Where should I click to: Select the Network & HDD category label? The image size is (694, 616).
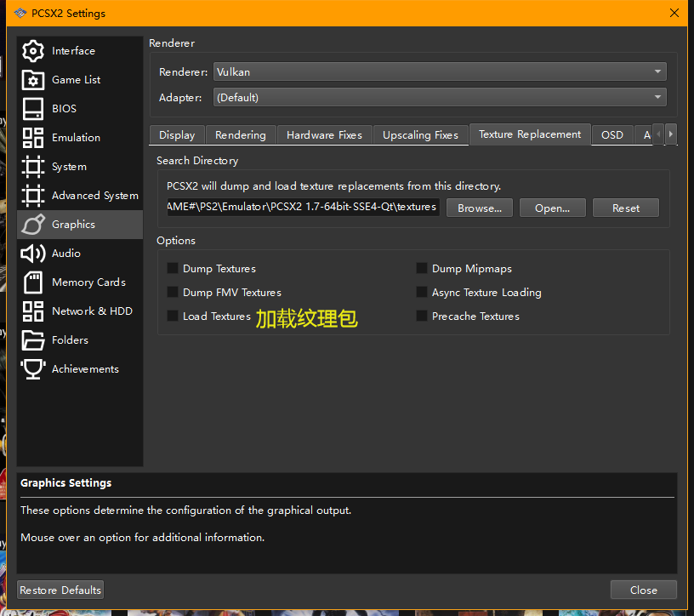pyautogui.click(x=92, y=311)
